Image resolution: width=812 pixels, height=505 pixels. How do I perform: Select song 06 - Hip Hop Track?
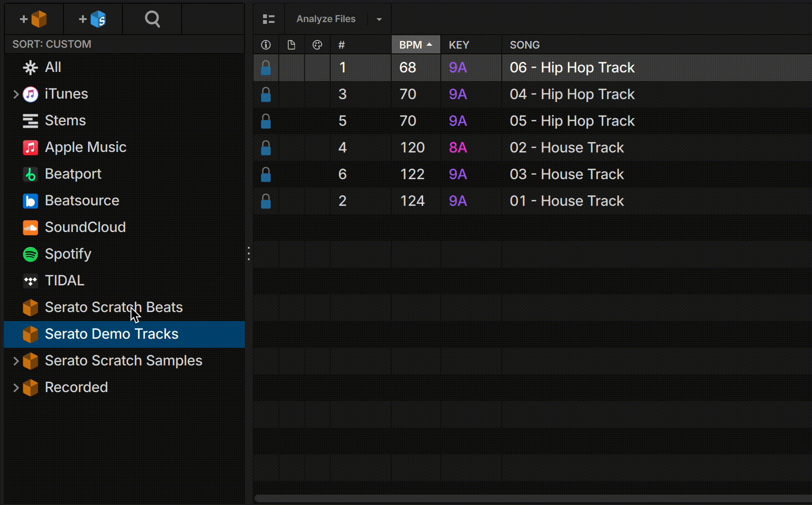tap(572, 68)
